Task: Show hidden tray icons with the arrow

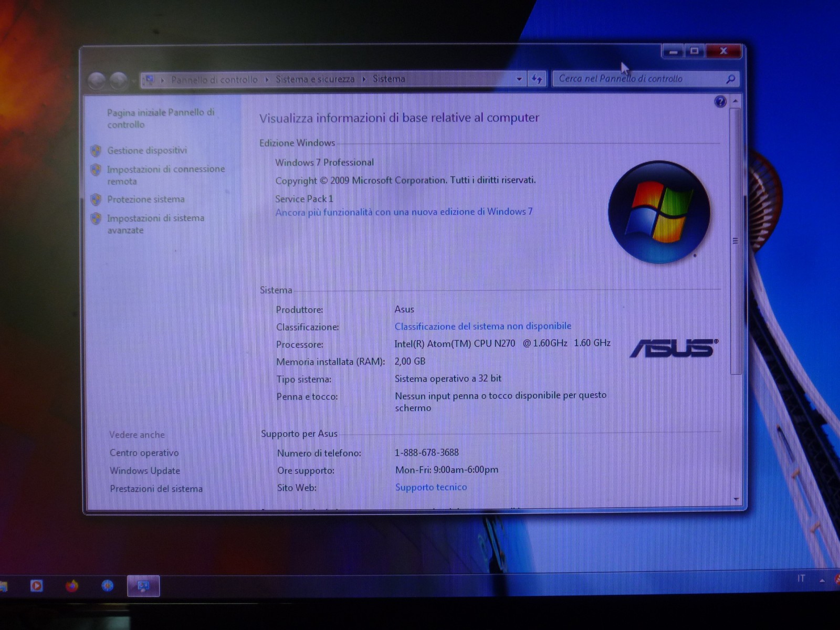Action: point(822,580)
